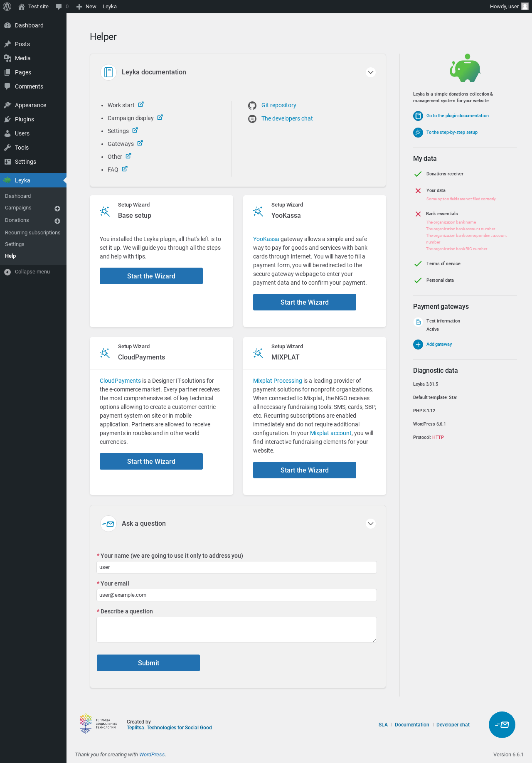Image resolution: width=532 pixels, height=763 pixels.
Task: Click the plugin documentation book icon in sidebar
Action: tap(418, 116)
